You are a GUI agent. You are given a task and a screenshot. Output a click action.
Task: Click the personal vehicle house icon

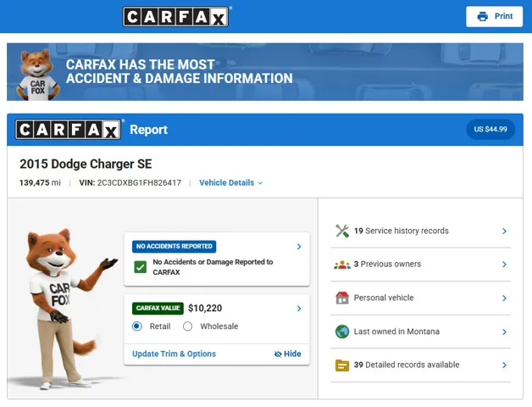coord(342,298)
